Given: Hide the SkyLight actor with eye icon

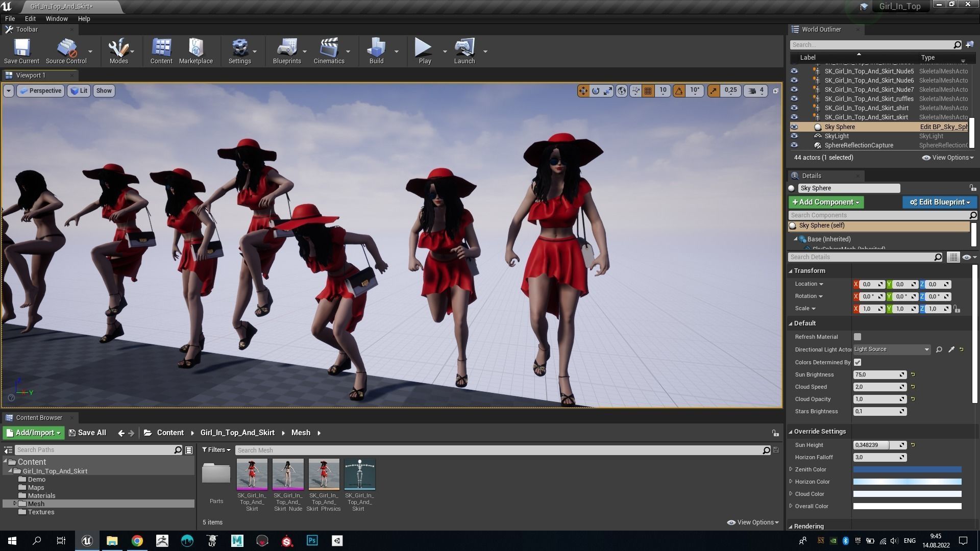Looking at the screenshot, I should click(x=794, y=136).
